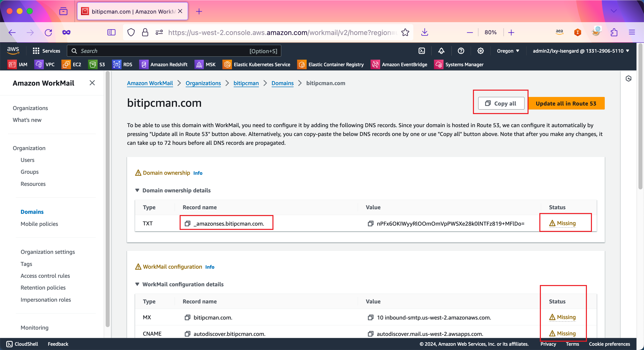The height and width of the screenshot is (350, 644).
Task: Click Copy all button
Action: click(x=501, y=103)
